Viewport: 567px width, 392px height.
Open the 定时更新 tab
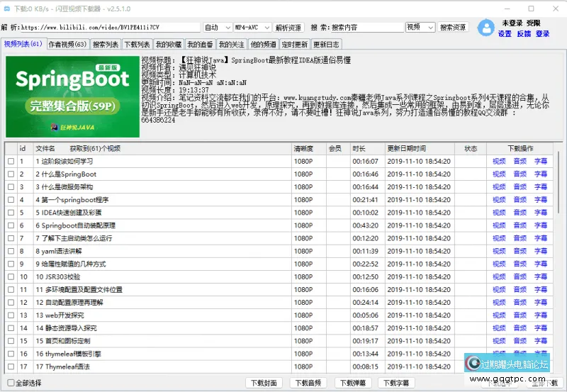pos(295,45)
